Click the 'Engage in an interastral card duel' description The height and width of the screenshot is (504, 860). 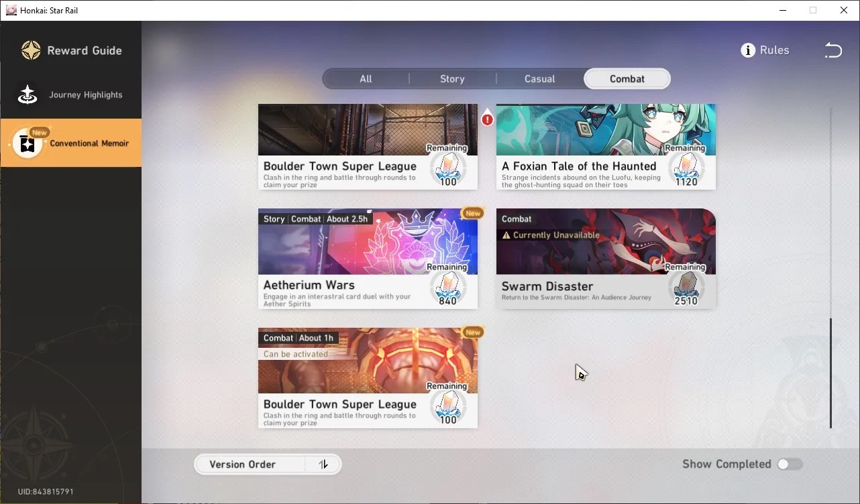(x=337, y=300)
